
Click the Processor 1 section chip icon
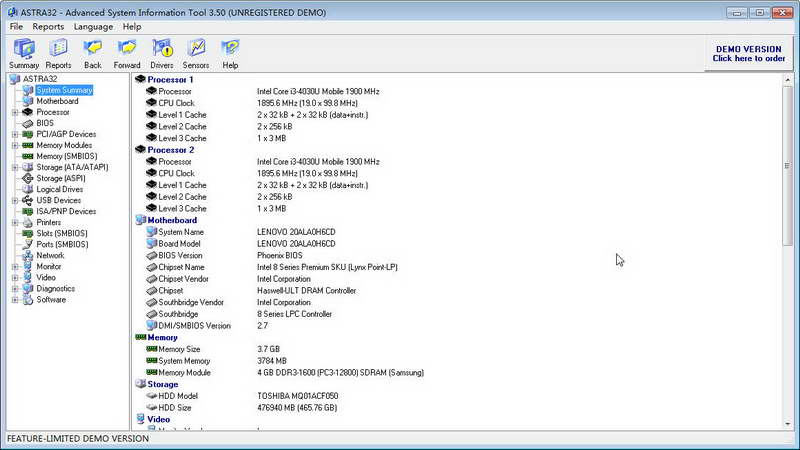tap(140, 79)
